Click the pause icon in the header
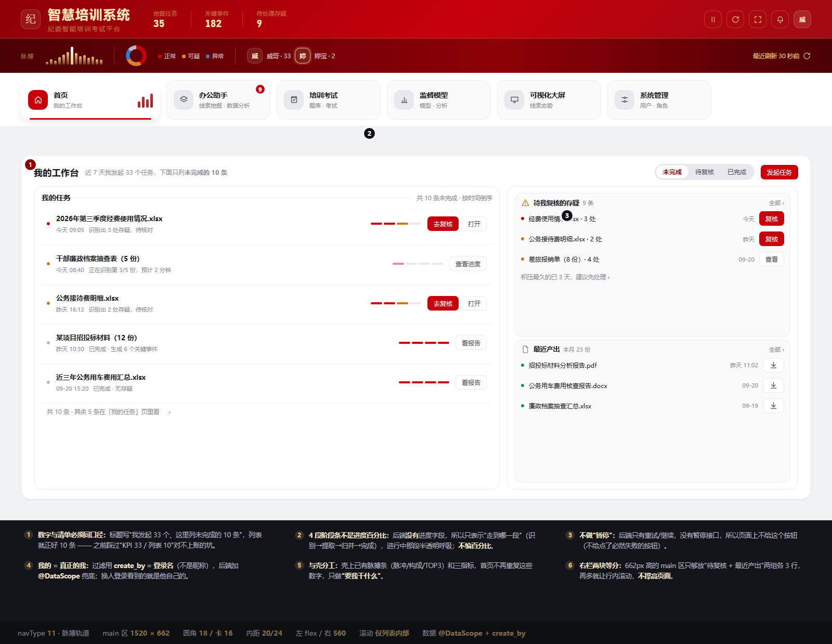This screenshot has height=644, width=832. (x=713, y=19)
